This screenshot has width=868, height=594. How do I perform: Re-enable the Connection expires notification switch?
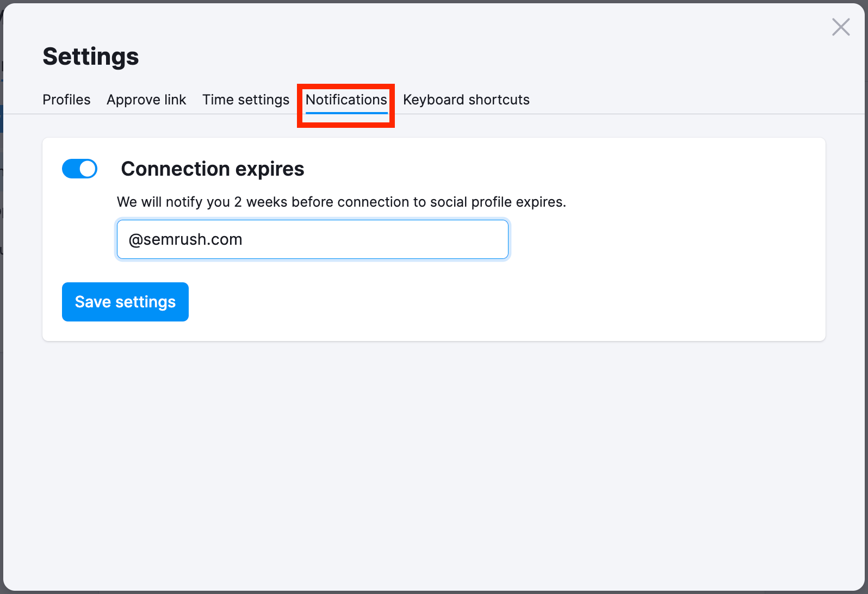coord(79,169)
